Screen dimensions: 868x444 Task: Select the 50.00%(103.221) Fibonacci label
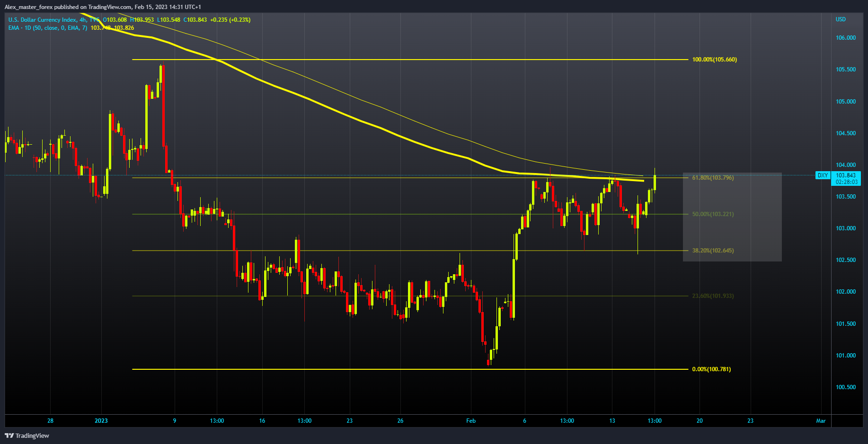(x=713, y=214)
